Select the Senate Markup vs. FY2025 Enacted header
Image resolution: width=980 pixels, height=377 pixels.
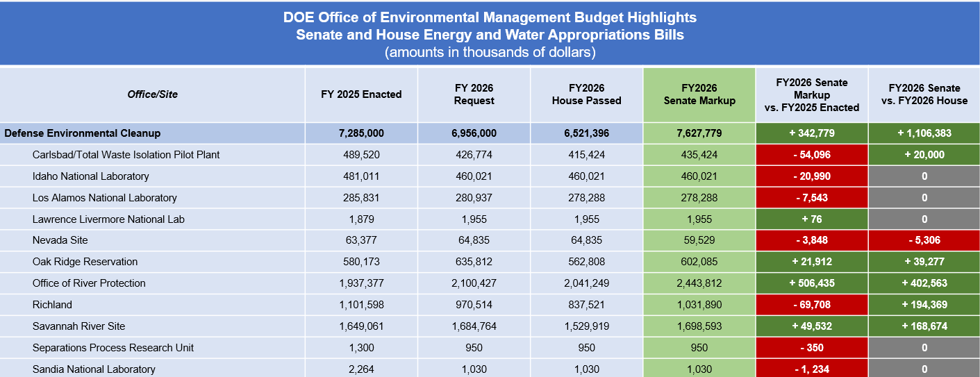[812, 94]
